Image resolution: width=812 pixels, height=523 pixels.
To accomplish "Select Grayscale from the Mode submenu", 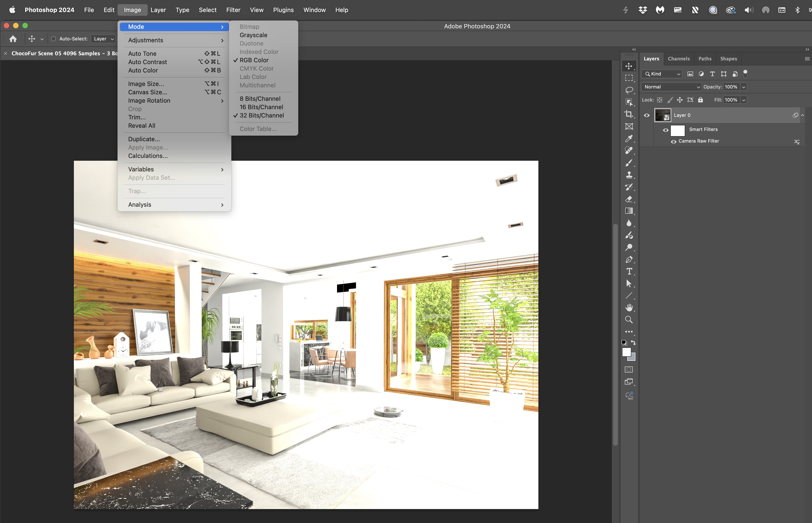I will point(253,35).
